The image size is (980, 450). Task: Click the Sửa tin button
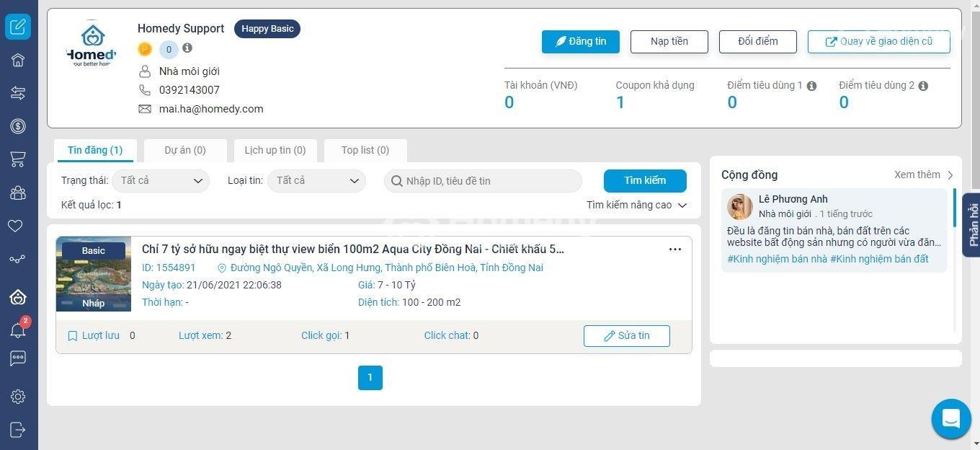627,336
